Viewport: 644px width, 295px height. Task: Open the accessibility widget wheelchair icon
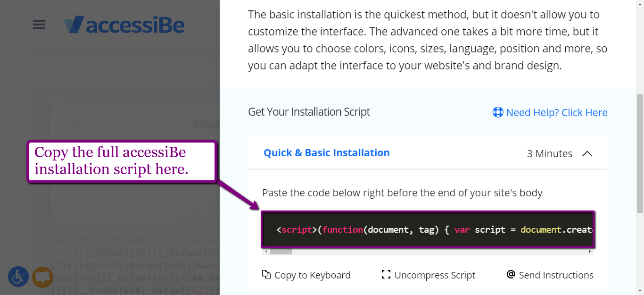(18, 277)
